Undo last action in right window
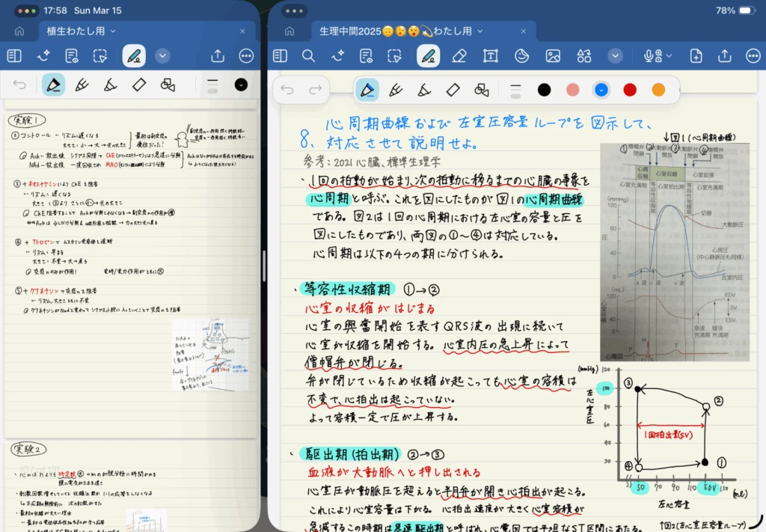 (287, 90)
